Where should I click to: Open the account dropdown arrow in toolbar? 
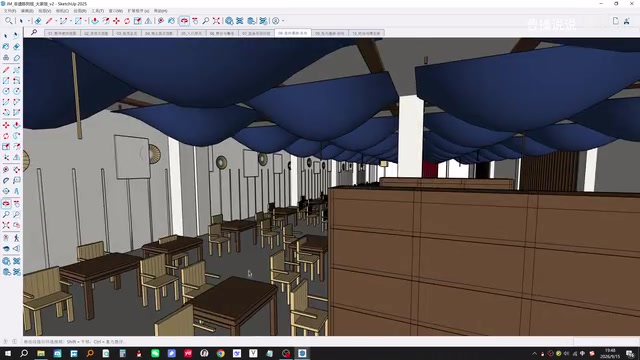(283, 20)
